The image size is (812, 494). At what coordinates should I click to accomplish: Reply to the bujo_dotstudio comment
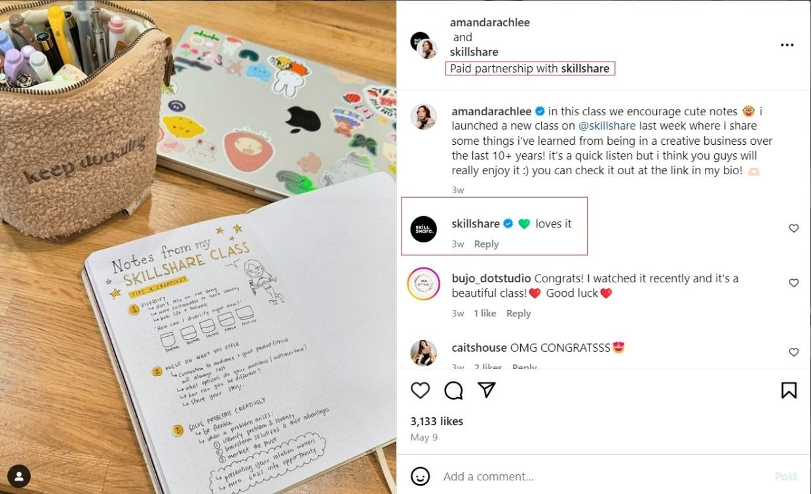pyautogui.click(x=518, y=313)
